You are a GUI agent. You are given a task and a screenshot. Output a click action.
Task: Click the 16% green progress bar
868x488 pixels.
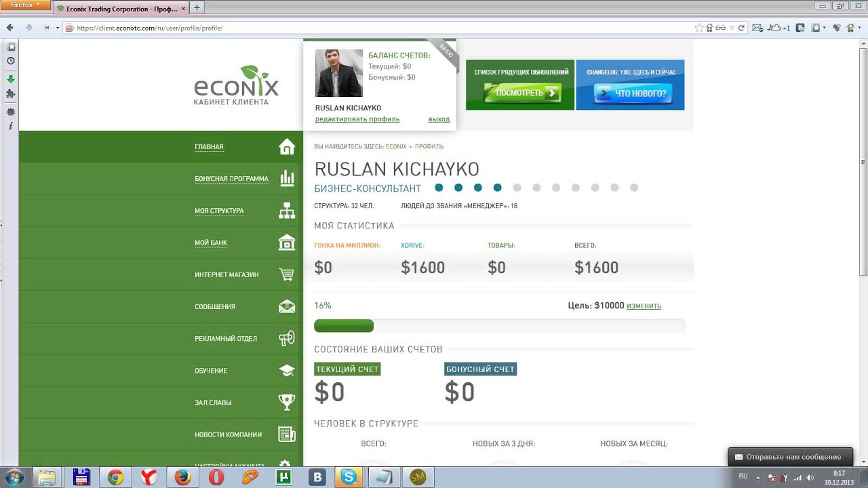(x=344, y=326)
